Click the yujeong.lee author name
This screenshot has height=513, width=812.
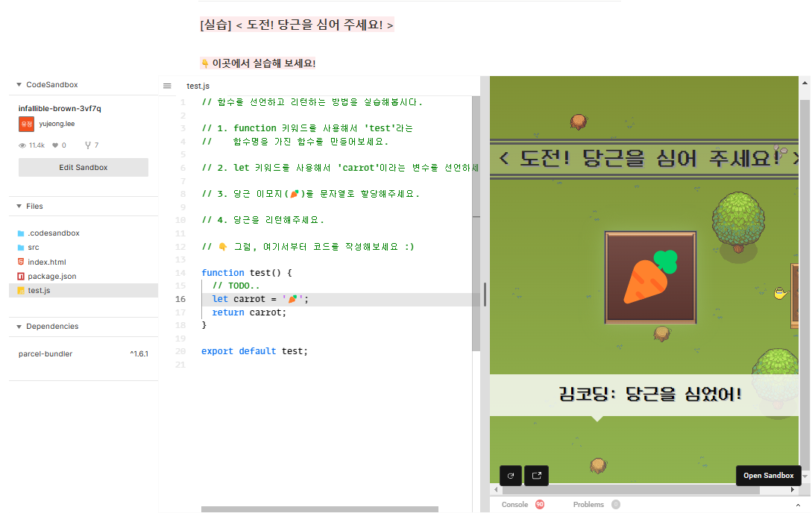pyautogui.click(x=57, y=124)
